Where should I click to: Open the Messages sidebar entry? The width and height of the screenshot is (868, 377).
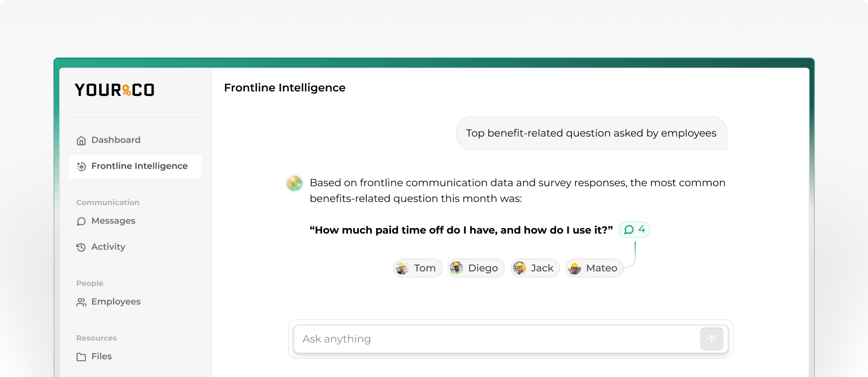(113, 221)
